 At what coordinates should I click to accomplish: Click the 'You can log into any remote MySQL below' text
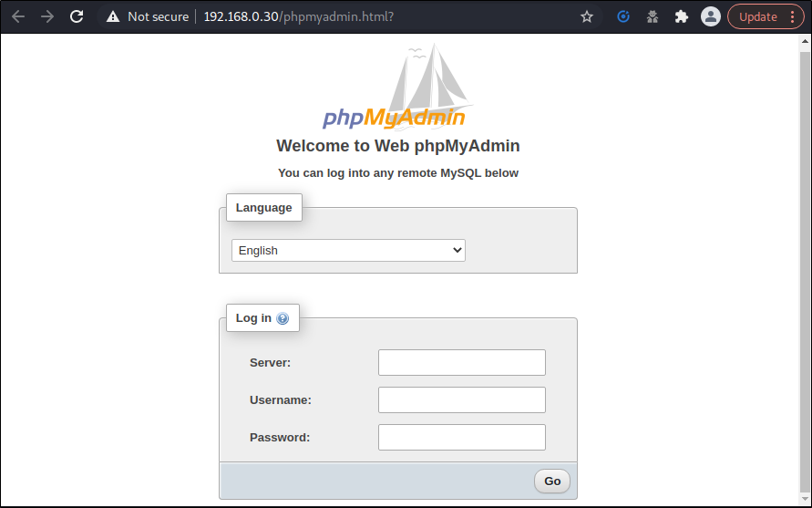click(397, 173)
